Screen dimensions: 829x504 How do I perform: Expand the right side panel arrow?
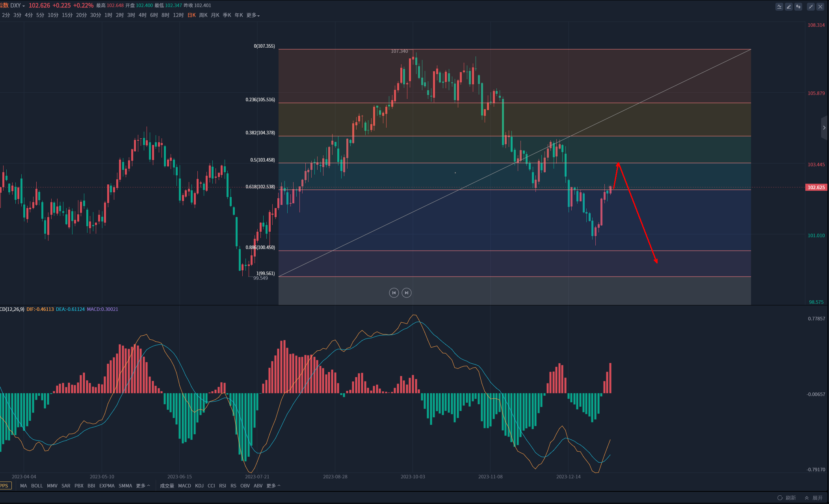pos(824,128)
